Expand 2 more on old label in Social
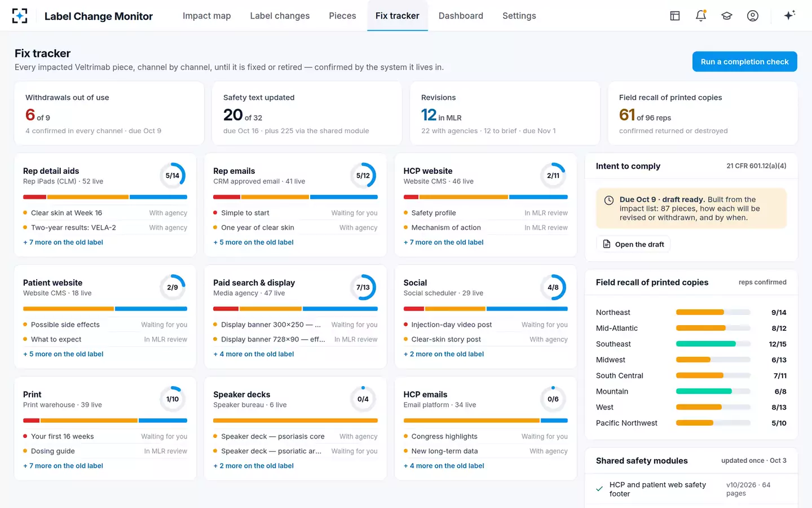Screen dimensions: 812x508 444,354
